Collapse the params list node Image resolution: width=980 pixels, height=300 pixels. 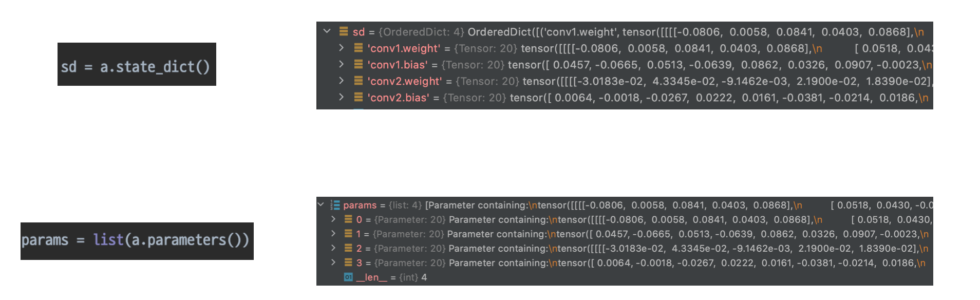(x=321, y=204)
